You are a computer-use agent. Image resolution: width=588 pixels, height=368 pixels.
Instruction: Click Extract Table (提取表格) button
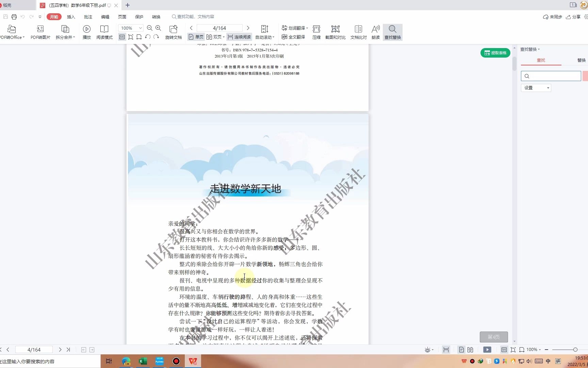click(495, 53)
